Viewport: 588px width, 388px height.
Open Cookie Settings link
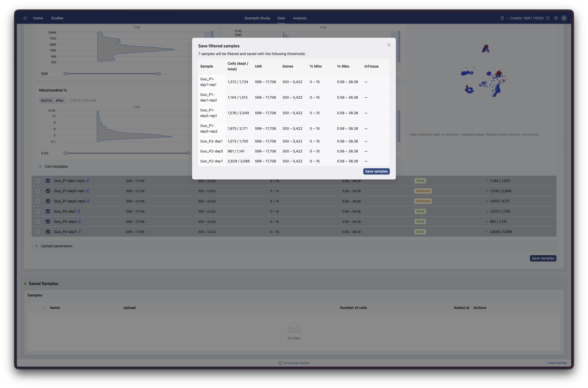point(557,363)
